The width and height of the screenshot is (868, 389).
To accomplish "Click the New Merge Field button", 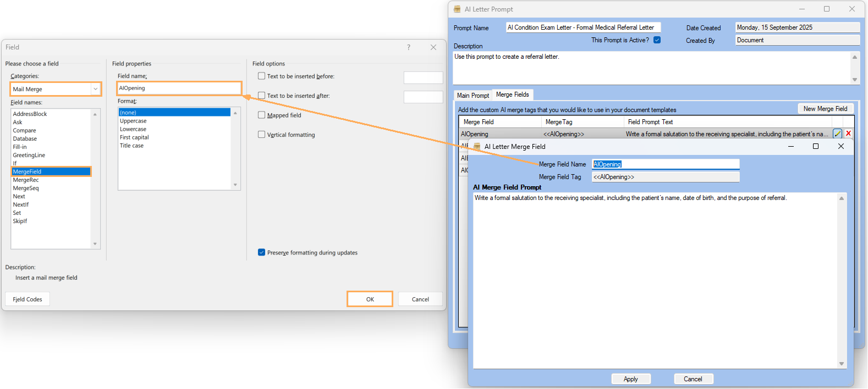I will [825, 109].
